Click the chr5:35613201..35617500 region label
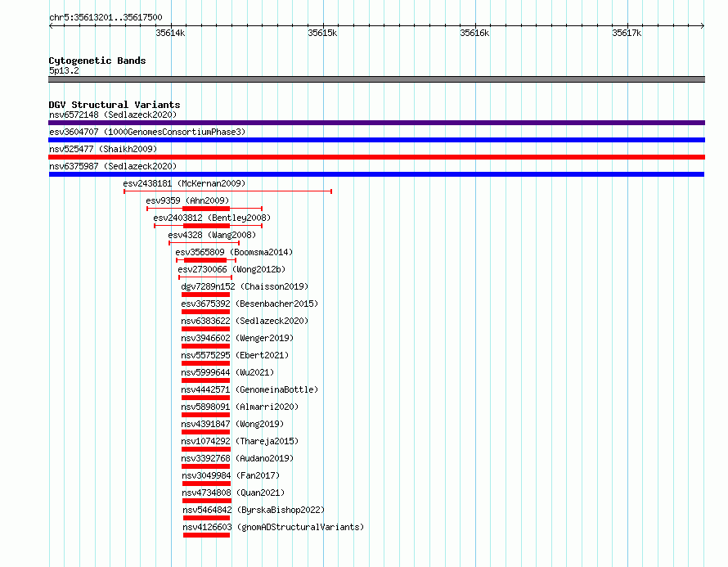Image resolution: width=728 pixels, height=567 pixels. 106,18
